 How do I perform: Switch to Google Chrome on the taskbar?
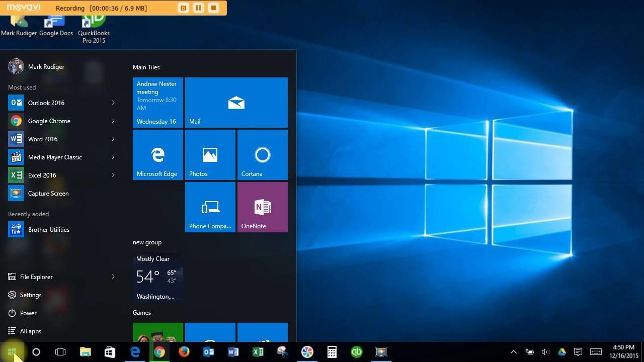coord(159,352)
